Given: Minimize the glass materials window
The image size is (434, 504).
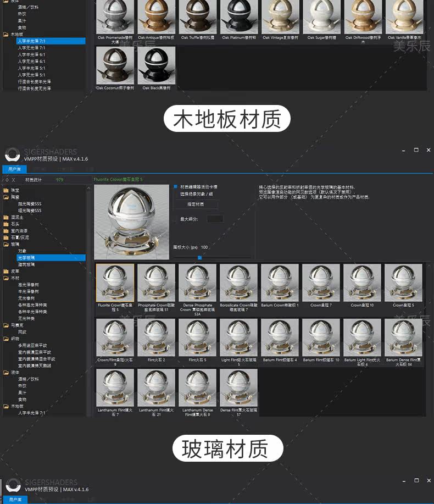Looking at the screenshot, I should (x=403, y=150).
